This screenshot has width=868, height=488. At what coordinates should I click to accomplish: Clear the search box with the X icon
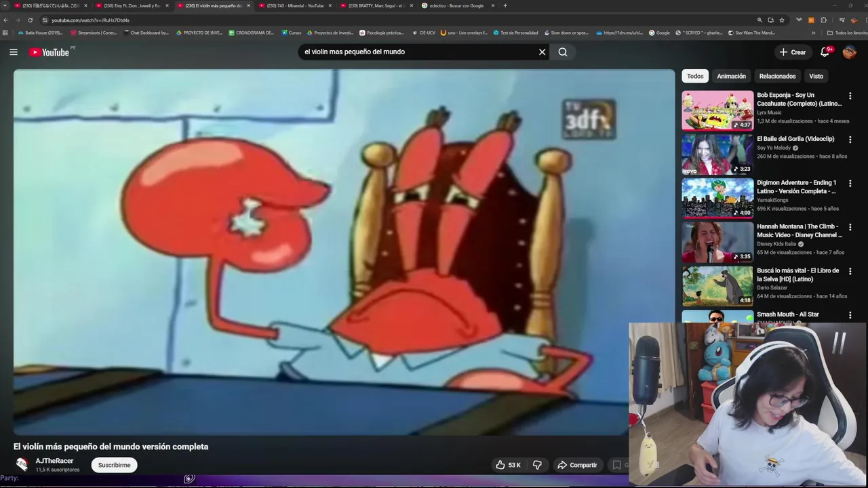pyautogui.click(x=542, y=52)
